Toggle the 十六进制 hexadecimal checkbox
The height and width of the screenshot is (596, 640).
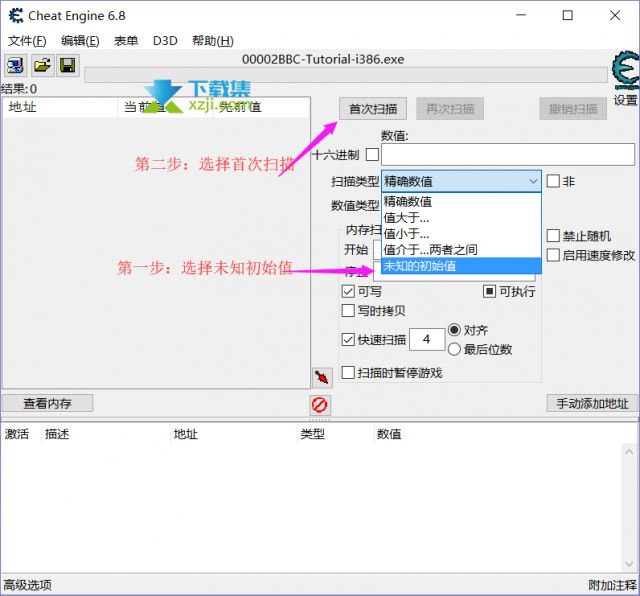coord(372,155)
